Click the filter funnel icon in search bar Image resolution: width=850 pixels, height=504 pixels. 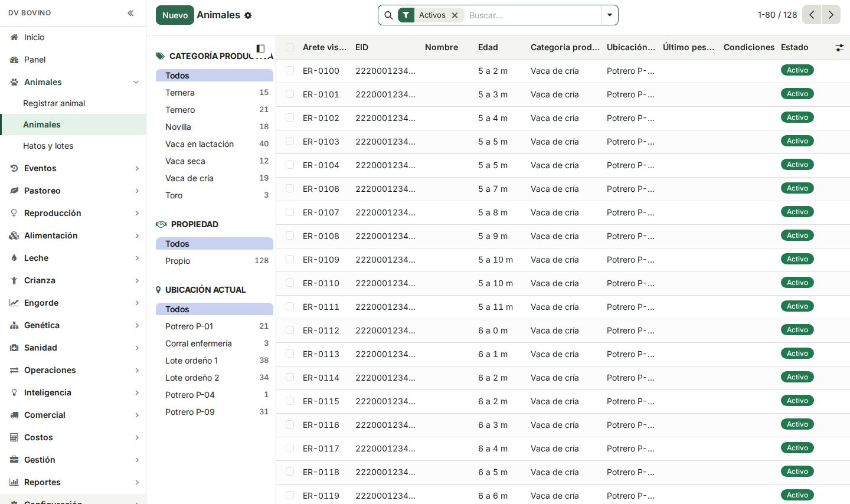pyautogui.click(x=406, y=15)
